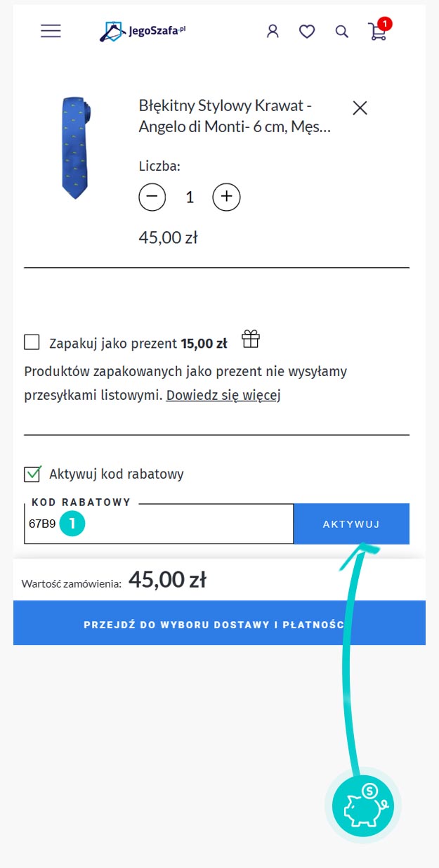Click the search magnifier icon

pos(341,31)
